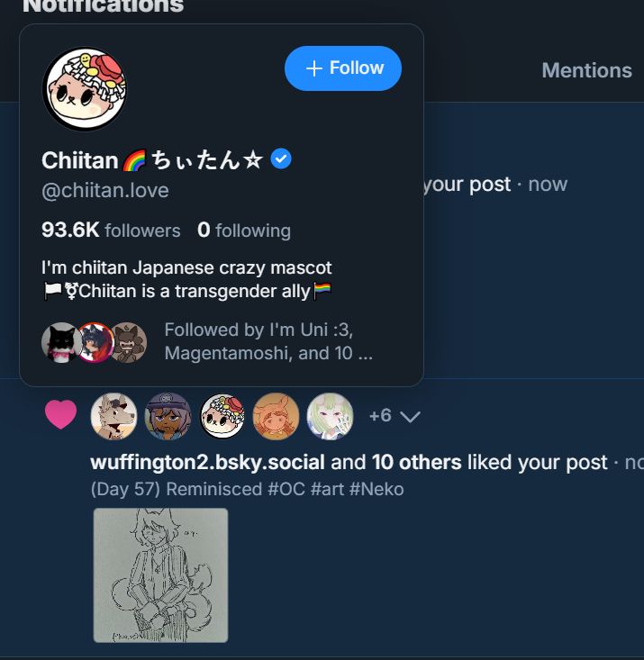Open the green-haired avatar in likes

330,416
